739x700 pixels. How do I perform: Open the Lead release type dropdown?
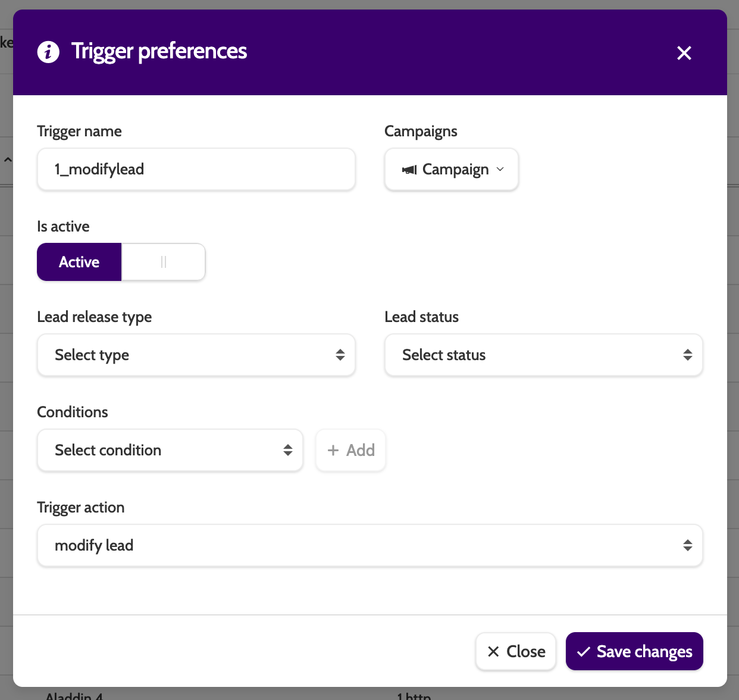coord(196,355)
